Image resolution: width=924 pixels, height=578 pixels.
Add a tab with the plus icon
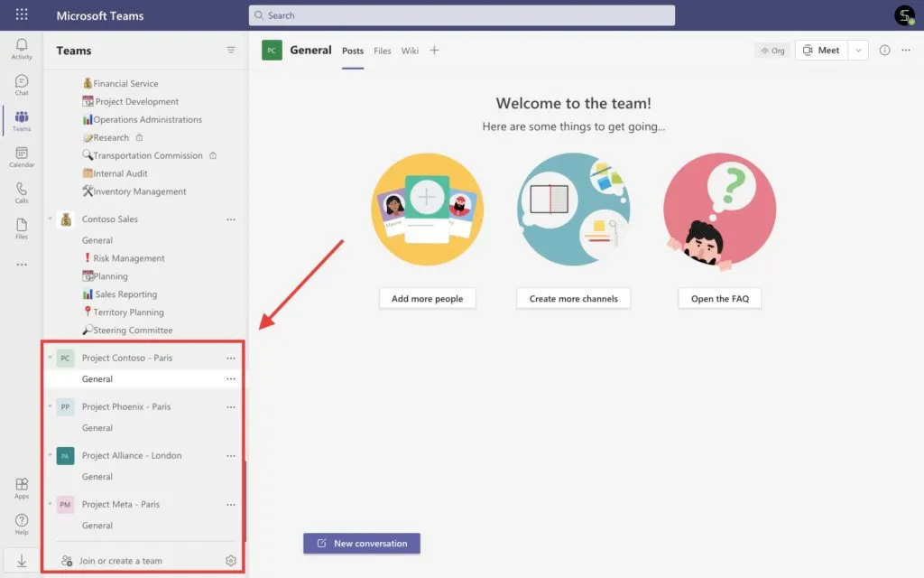434,51
